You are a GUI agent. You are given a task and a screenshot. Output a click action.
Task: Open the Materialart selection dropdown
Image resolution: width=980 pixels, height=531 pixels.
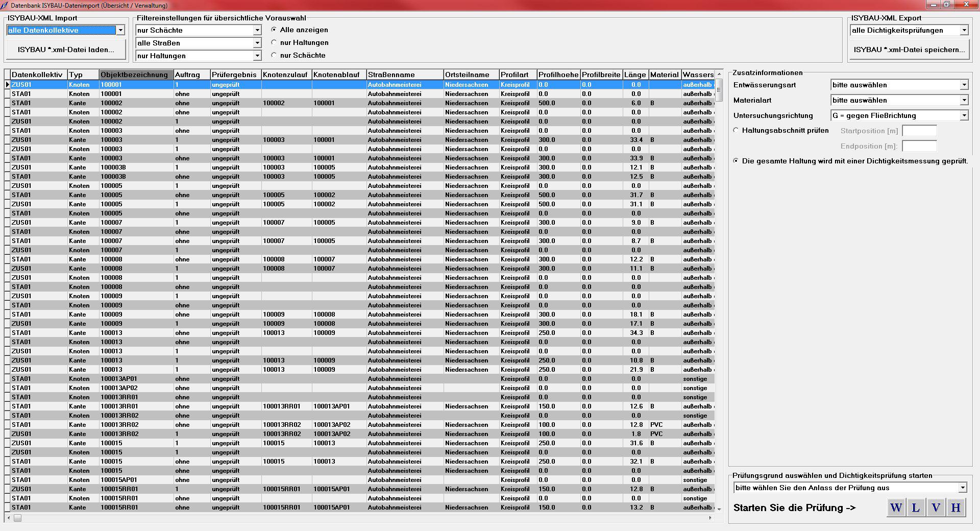(x=964, y=100)
